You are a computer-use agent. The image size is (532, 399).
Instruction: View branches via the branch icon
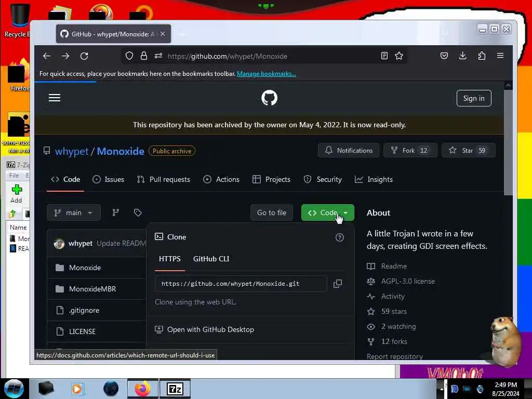click(x=116, y=212)
